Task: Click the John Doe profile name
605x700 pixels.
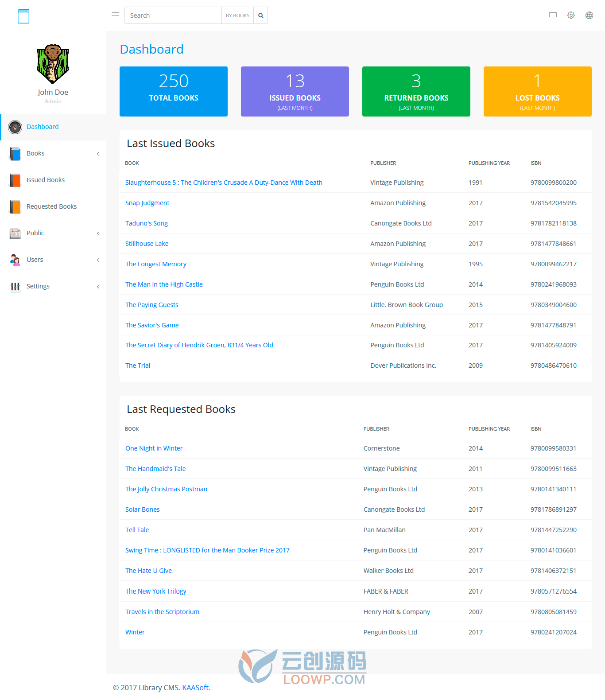Action: (x=53, y=92)
